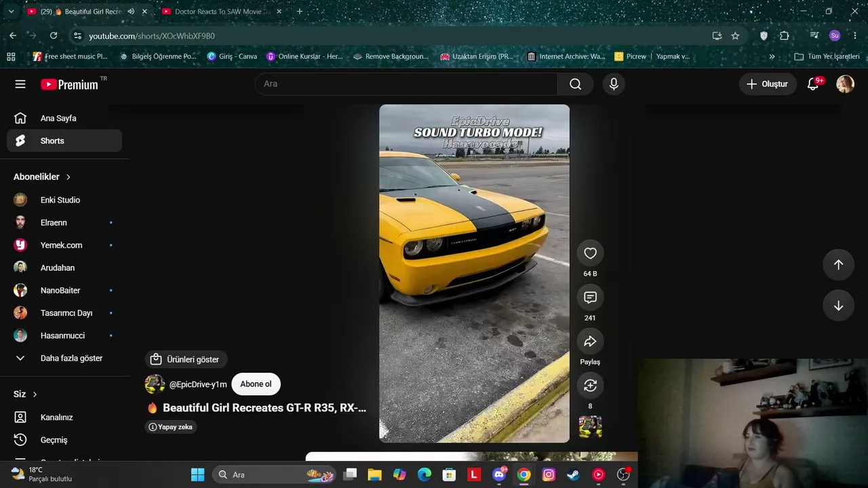Focus the YouTube Ara search field
Image resolution: width=868 pixels, height=488 pixels.
[x=406, y=84]
